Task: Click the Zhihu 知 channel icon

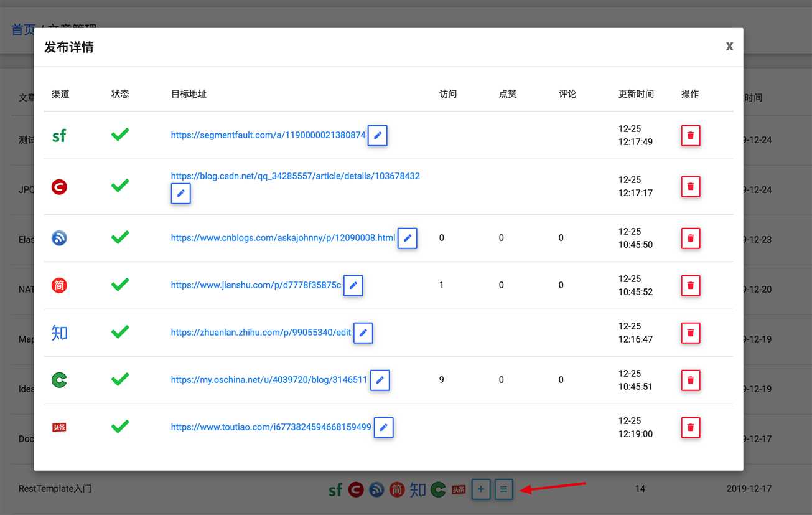Action: [59, 333]
